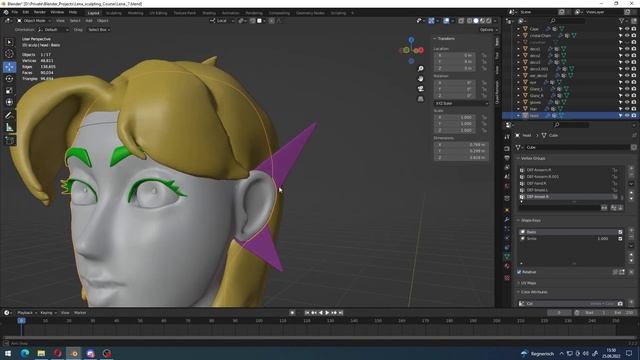Select the Rotate tool
This screenshot has width=640, height=360.
[9, 78]
